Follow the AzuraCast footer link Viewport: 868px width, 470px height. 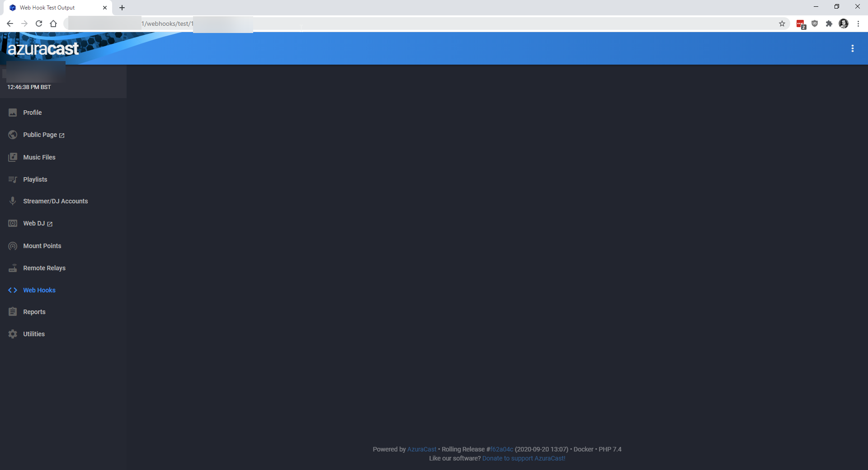tap(421, 449)
